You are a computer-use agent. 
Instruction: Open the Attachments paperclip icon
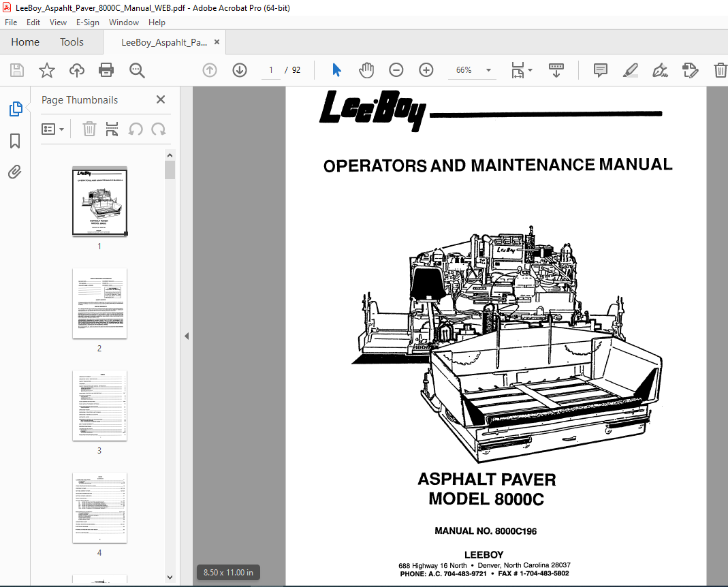click(15, 172)
